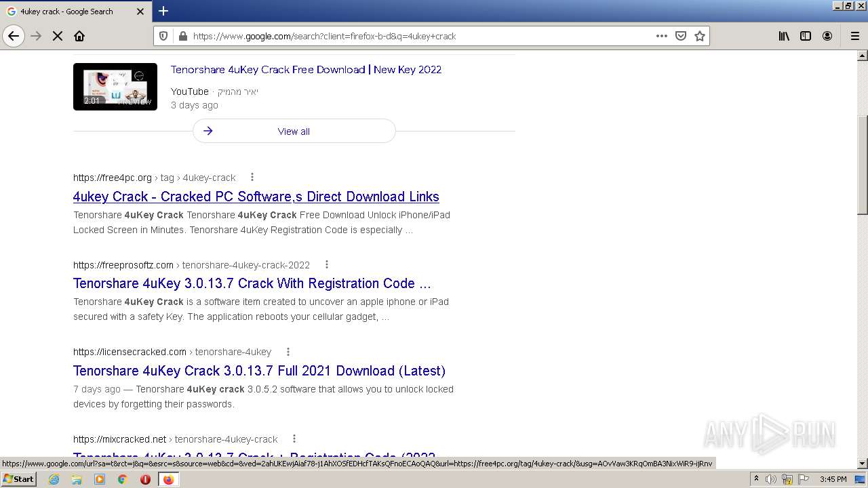The width and height of the screenshot is (868, 488).
Task: Go back to the previous page
Action: [x=14, y=36]
